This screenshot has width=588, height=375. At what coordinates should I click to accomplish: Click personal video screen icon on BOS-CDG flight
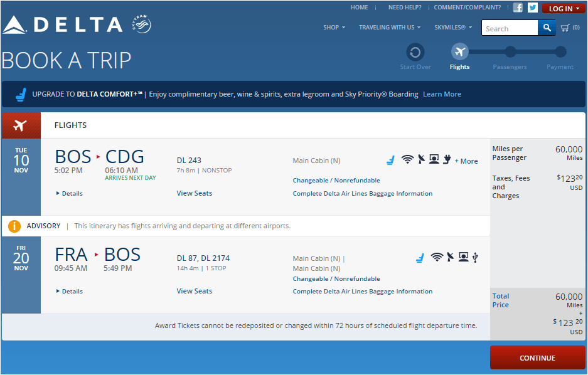point(434,159)
